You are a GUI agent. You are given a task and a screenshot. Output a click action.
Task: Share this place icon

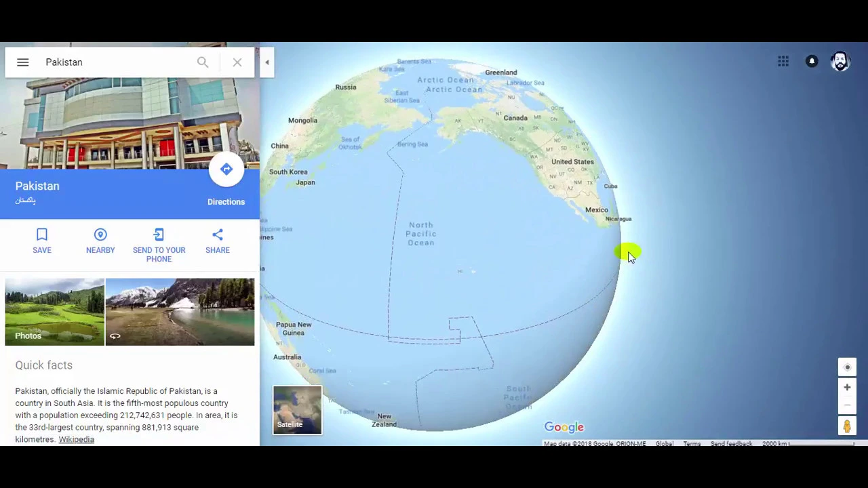pyautogui.click(x=218, y=235)
